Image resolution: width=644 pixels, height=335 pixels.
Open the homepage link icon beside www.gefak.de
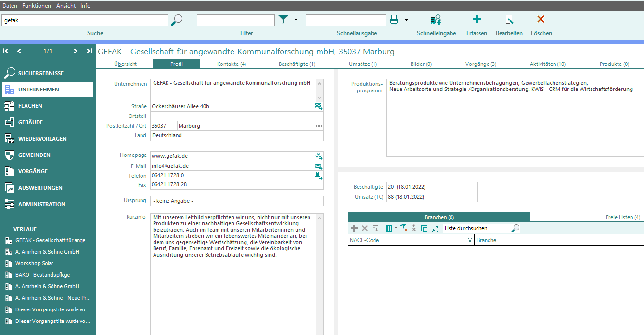(319, 156)
